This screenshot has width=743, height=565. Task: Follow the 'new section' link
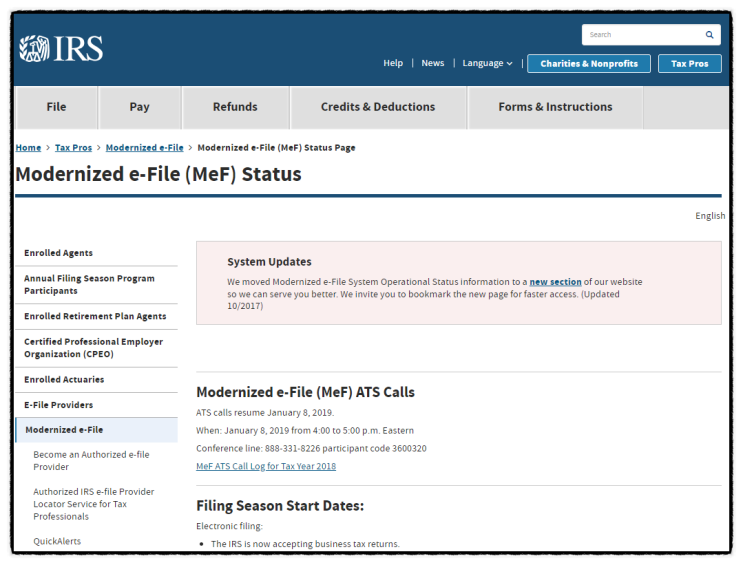[555, 282]
